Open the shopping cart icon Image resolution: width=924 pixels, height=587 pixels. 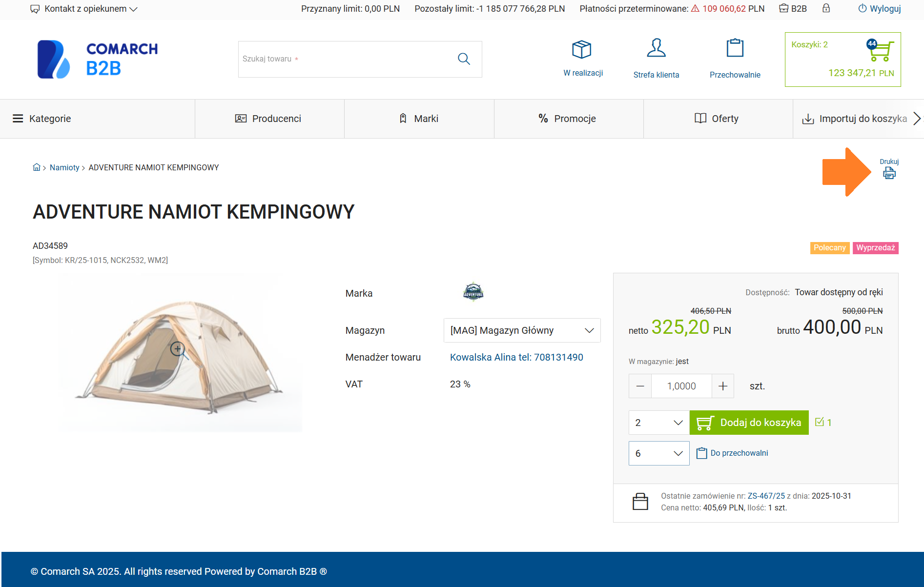pyautogui.click(x=881, y=51)
